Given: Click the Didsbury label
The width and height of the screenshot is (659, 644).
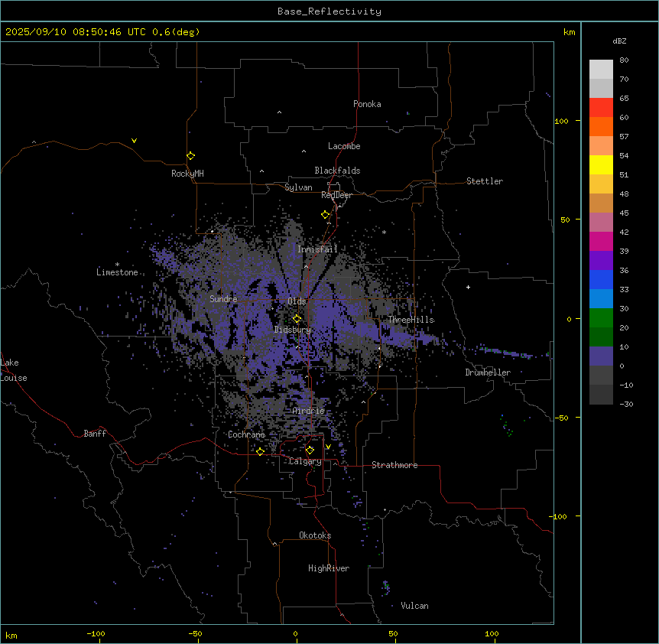Looking at the screenshot, I should point(293,330).
